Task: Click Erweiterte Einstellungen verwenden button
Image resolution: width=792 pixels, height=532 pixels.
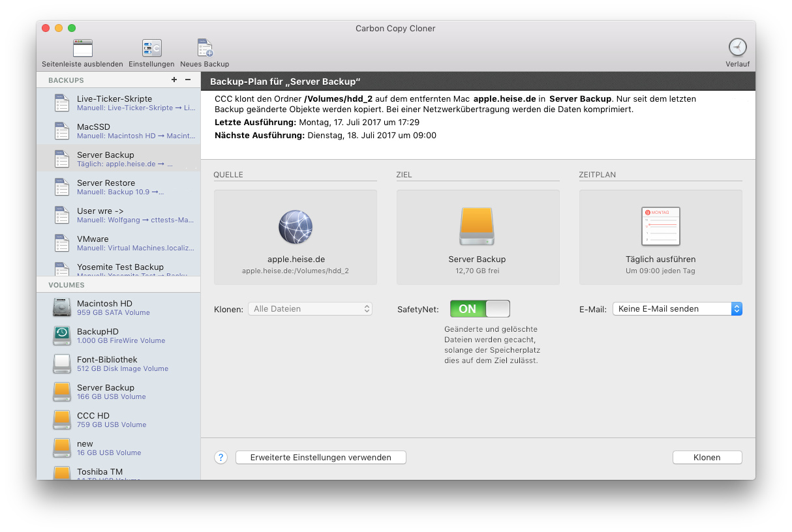Action: [x=320, y=458]
